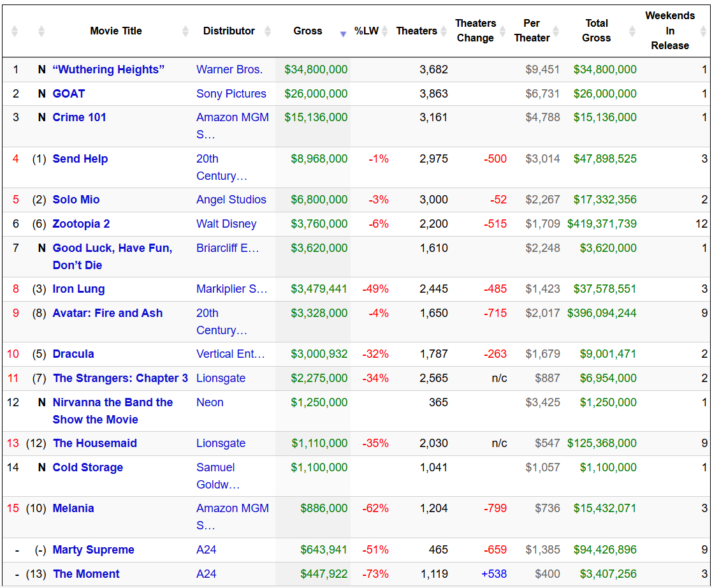Open the Marty Supreme movie link

(93, 550)
